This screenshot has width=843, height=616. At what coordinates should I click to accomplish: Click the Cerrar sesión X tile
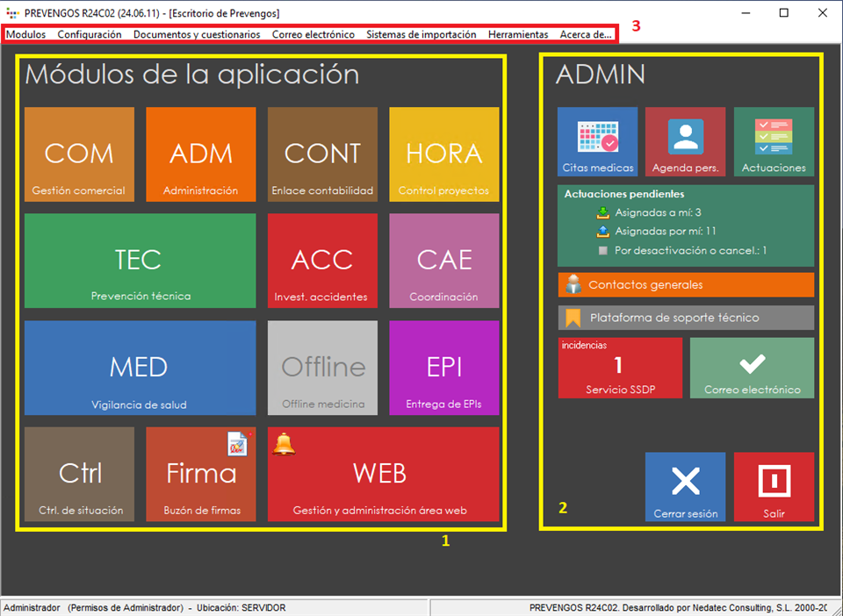click(685, 486)
